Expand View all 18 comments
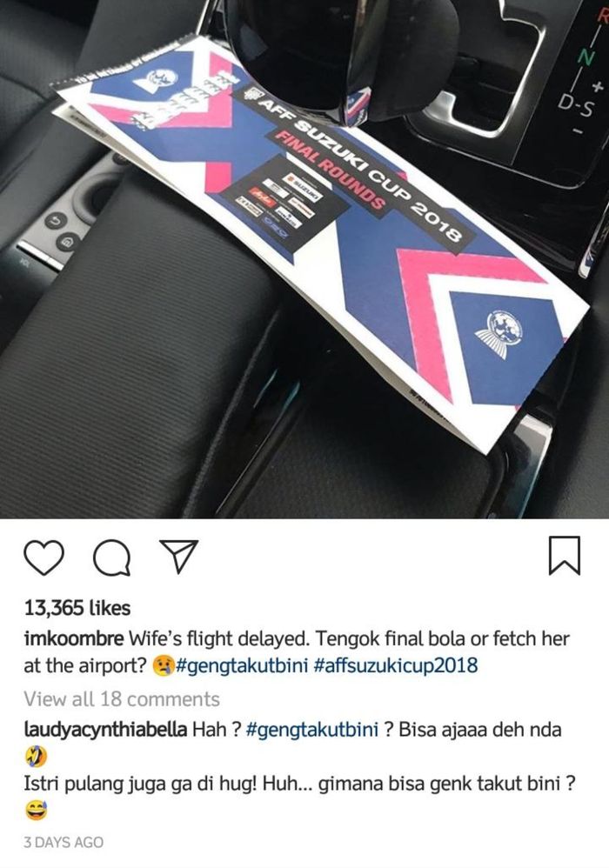Image resolution: width=609 pixels, height=868 pixels. pyautogui.click(x=122, y=699)
